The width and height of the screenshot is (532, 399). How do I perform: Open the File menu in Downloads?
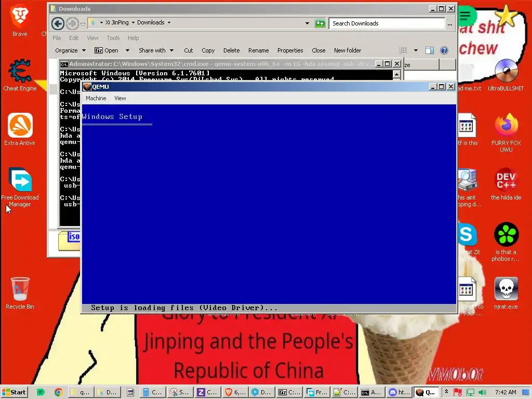57,38
